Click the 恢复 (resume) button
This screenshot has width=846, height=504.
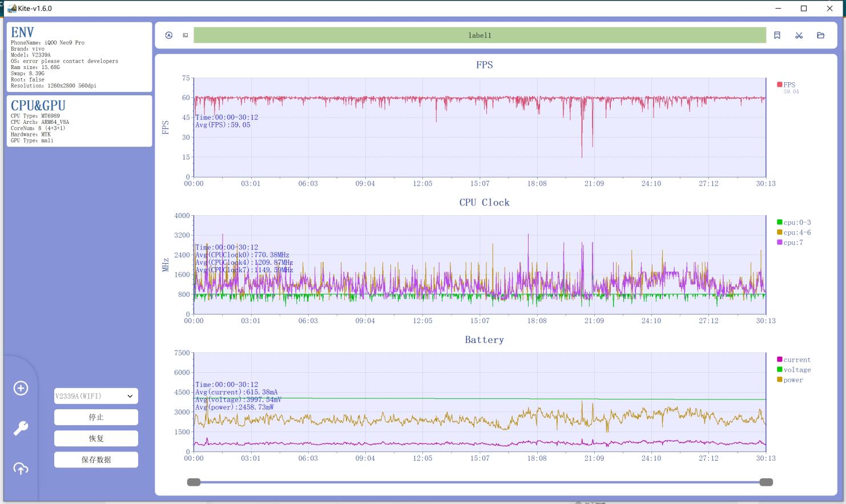tap(96, 438)
